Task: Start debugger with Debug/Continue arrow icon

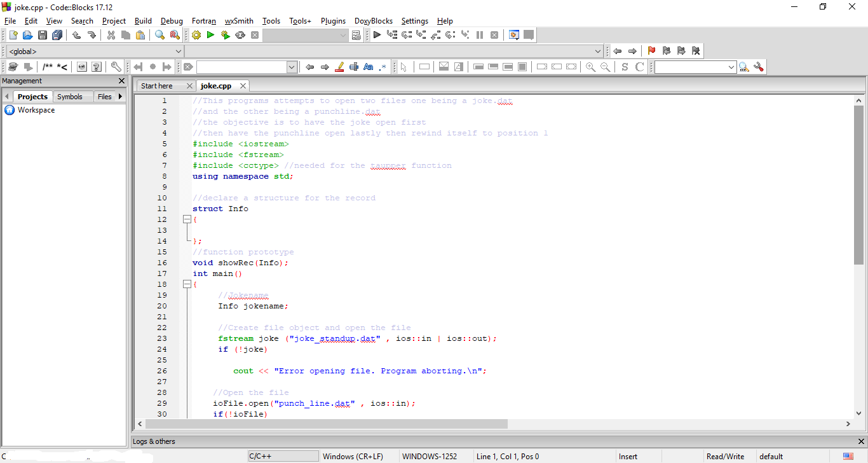Action: [377, 35]
